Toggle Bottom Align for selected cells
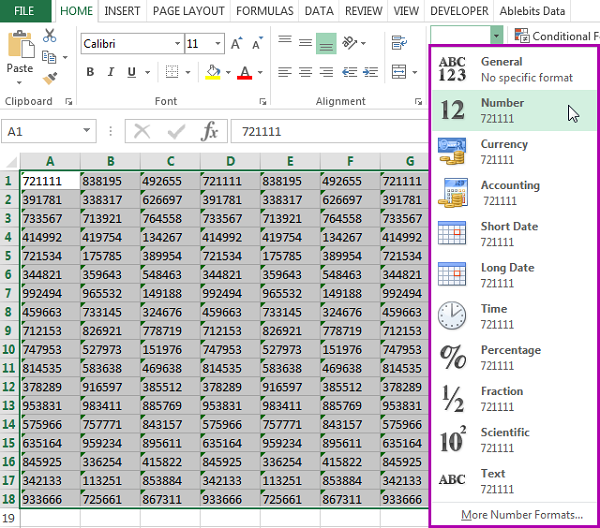The height and width of the screenshot is (528, 600). tap(326, 43)
